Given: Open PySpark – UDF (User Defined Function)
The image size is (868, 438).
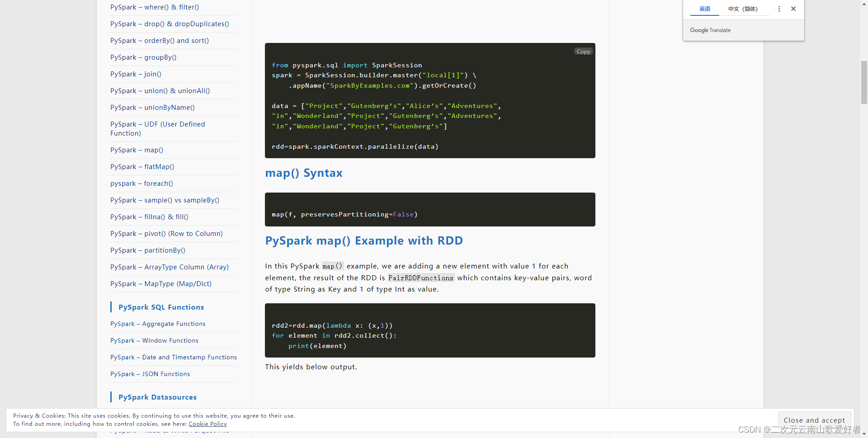Looking at the screenshot, I should click(x=157, y=128).
